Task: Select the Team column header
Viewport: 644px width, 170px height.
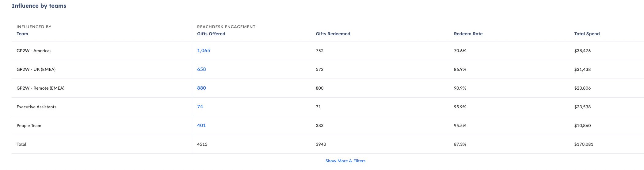Action: (x=22, y=34)
